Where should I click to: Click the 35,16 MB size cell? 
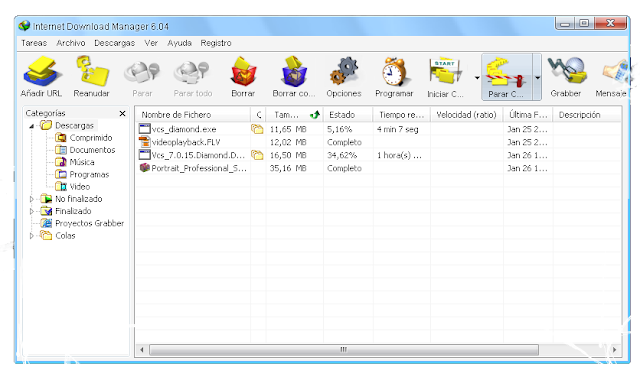[288, 168]
